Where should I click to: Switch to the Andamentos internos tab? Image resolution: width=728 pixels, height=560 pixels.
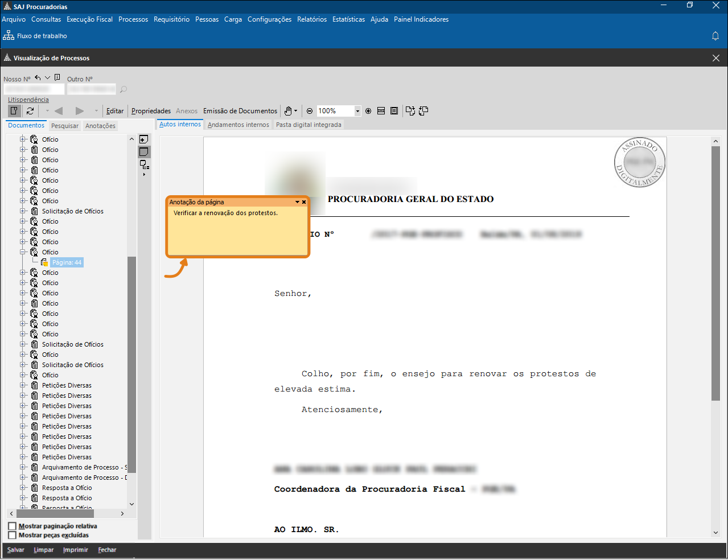coord(238,125)
